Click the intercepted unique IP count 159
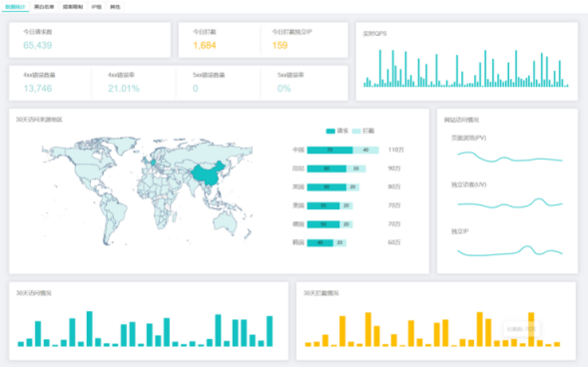 pos(280,45)
